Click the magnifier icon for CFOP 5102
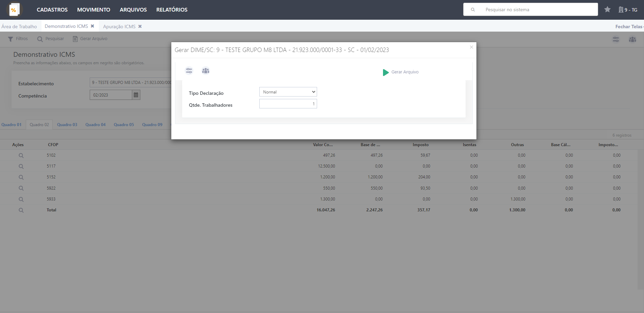The image size is (644, 313). point(21,156)
